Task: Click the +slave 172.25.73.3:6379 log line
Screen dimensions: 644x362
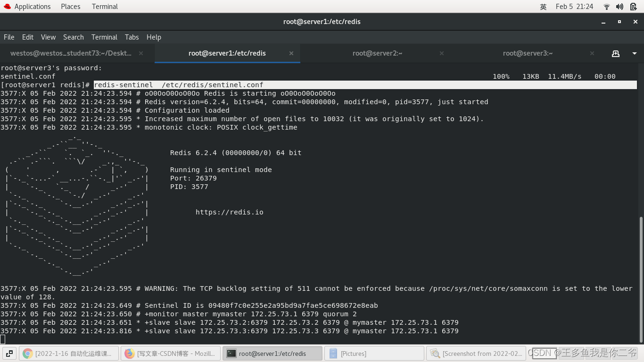Action: click(230, 331)
